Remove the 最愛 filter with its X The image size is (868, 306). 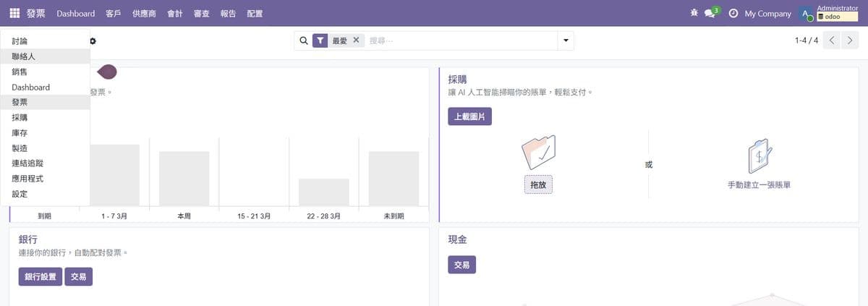[x=356, y=41]
